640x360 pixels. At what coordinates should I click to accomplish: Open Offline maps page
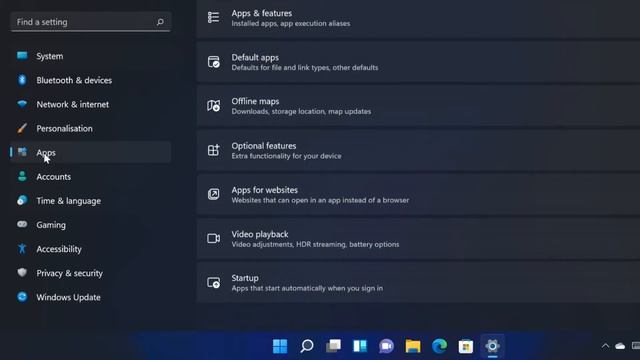pos(418,106)
